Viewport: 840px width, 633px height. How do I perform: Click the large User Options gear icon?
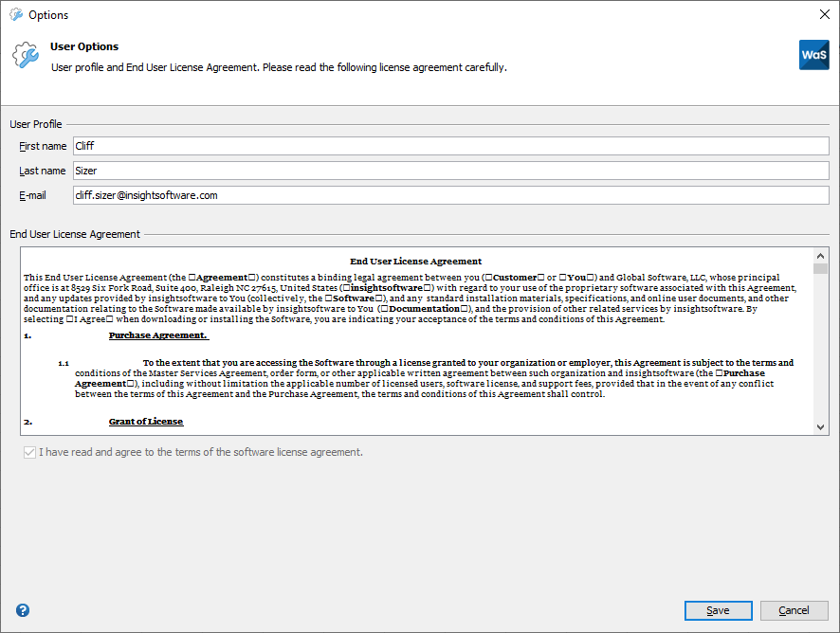coord(26,55)
